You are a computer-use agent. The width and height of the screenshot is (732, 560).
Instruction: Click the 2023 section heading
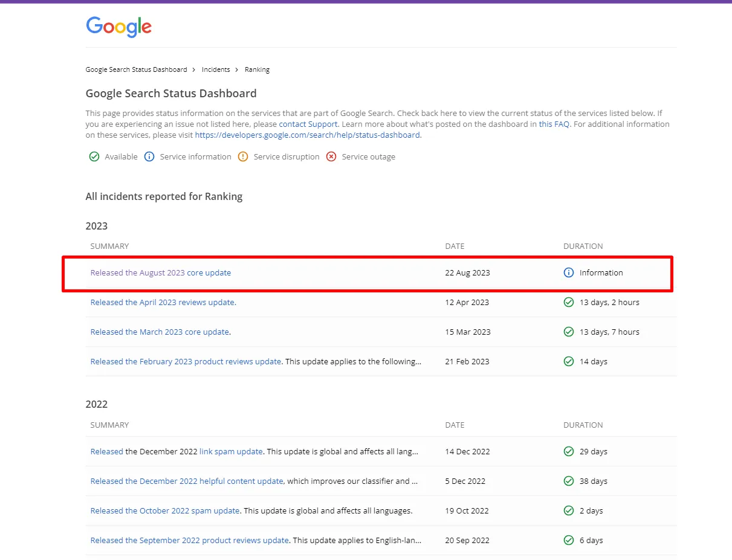pos(97,226)
